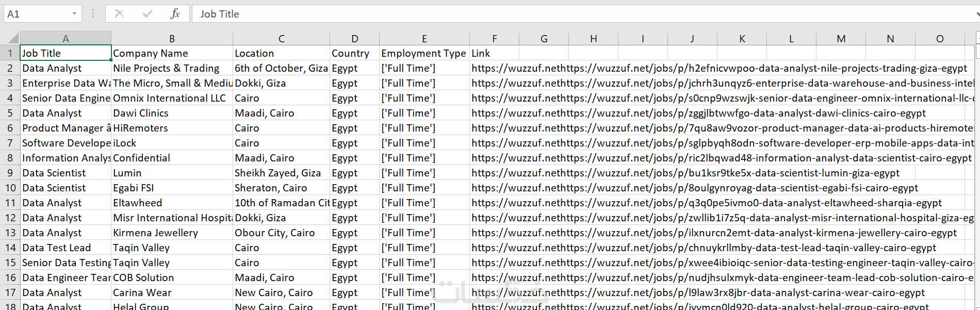Viewport: 980px width, 310px height.
Task: Select the Sheraton, Cairo cell
Action: [281, 188]
